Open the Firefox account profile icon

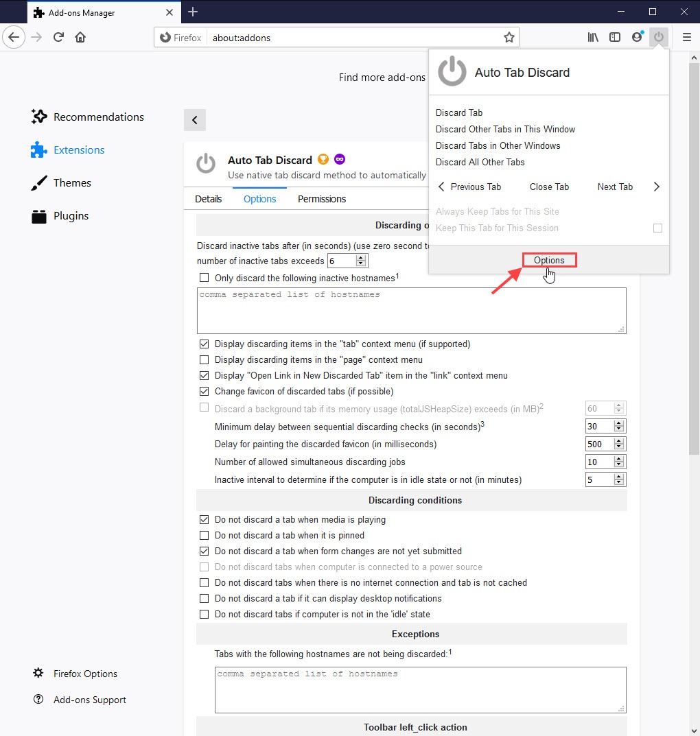[637, 37]
